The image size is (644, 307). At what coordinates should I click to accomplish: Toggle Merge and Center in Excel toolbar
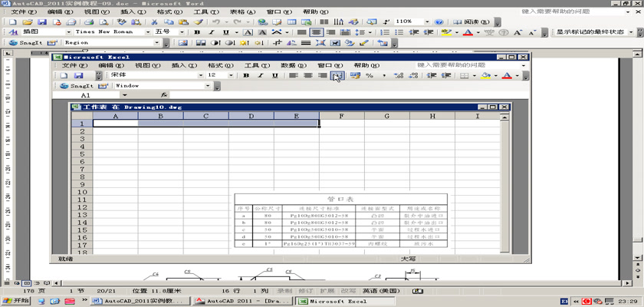point(337,76)
